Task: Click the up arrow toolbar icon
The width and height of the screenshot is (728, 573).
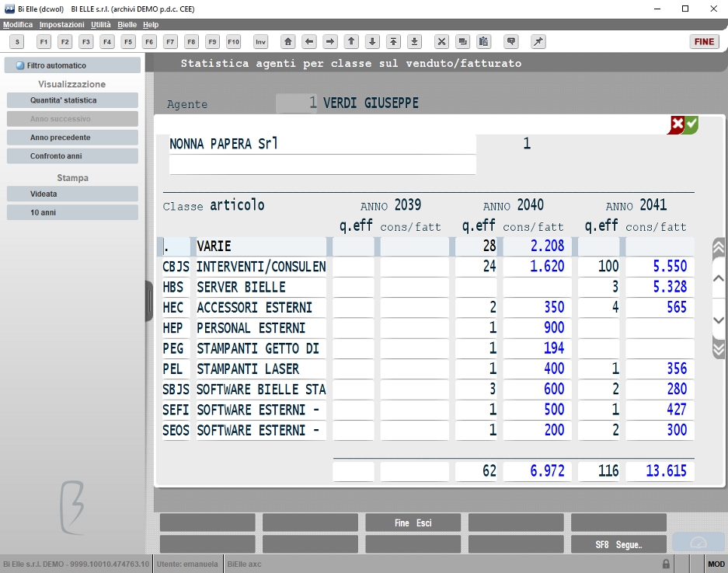Action: point(351,42)
